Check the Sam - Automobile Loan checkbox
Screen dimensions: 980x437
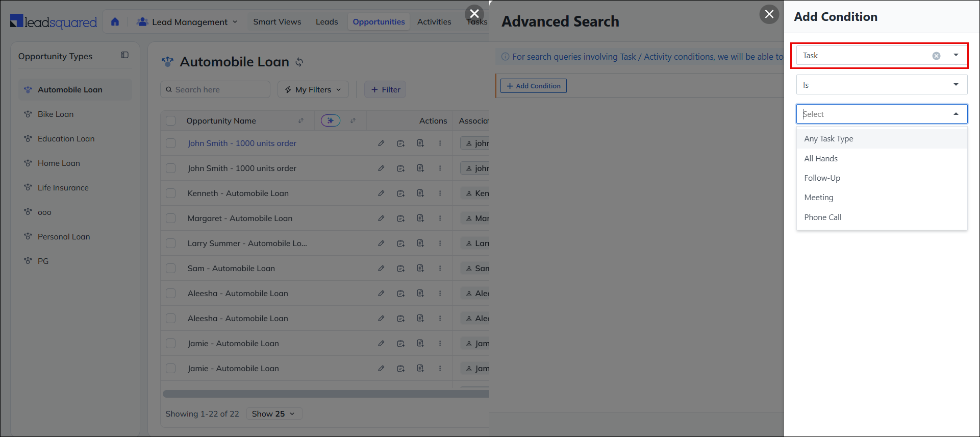click(x=171, y=269)
